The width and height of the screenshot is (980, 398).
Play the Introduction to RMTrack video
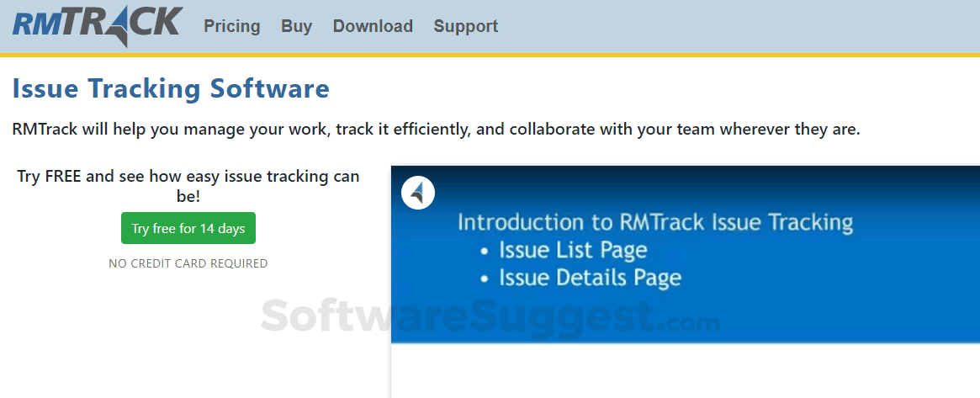[x=685, y=282]
